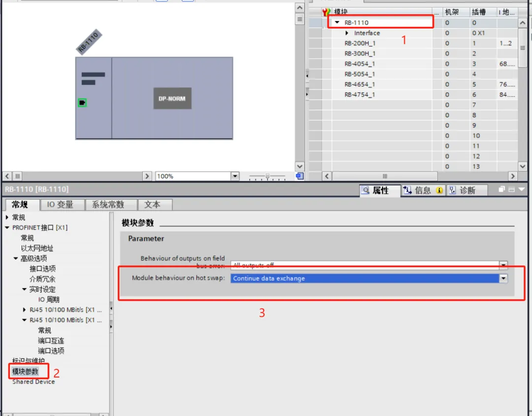Expand the Interface row in the module table

point(348,33)
